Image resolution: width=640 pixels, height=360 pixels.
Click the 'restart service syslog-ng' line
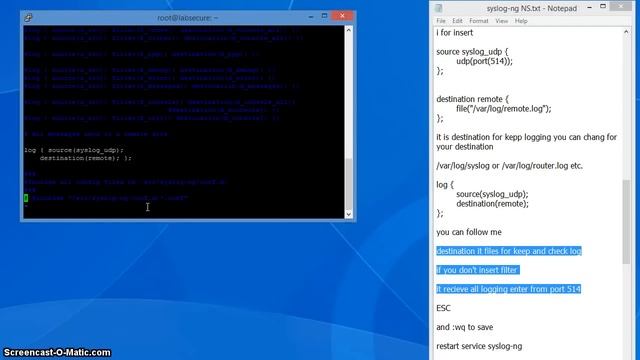pos(479,346)
